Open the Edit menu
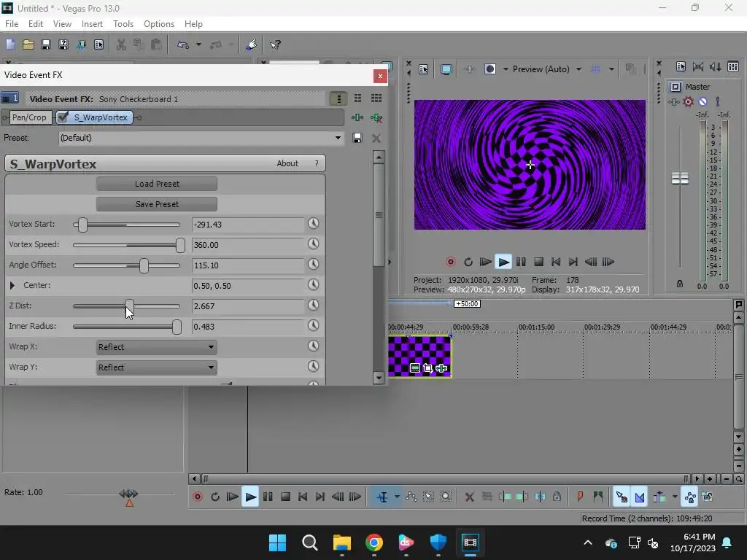Screen dimensions: 747x560 click(36, 24)
